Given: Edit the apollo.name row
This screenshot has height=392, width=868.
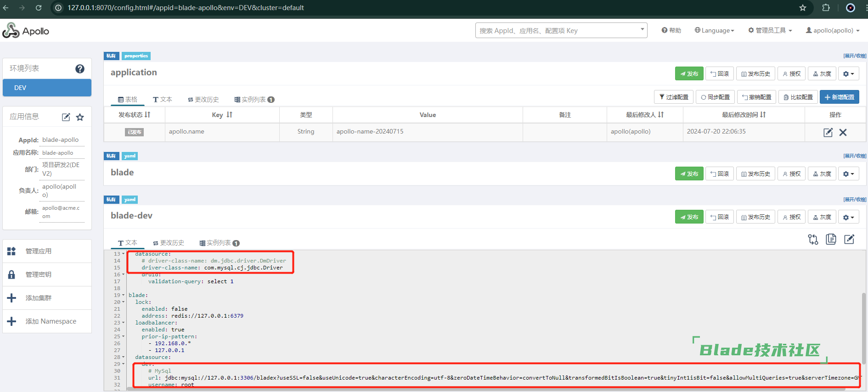Looking at the screenshot, I should (x=828, y=132).
